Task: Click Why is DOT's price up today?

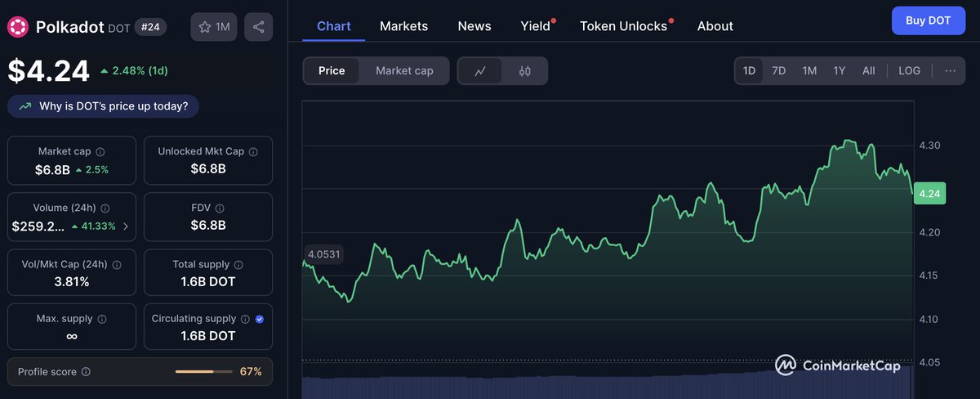Action: [103, 106]
